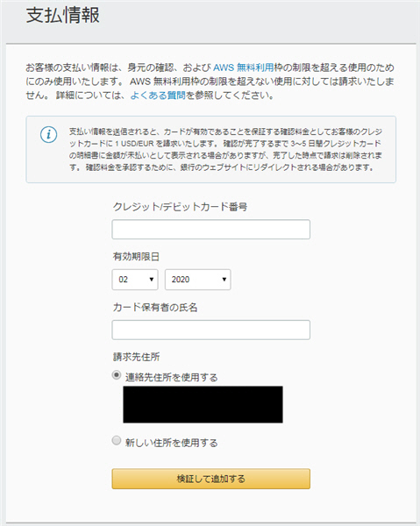
Task: Click the 検証して追加する button
Action: (211, 479)
